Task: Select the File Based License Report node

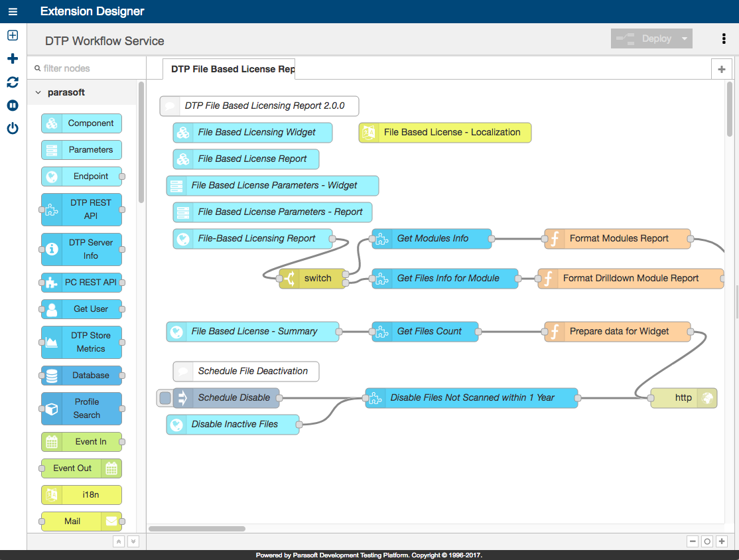Action: [246, 159]
